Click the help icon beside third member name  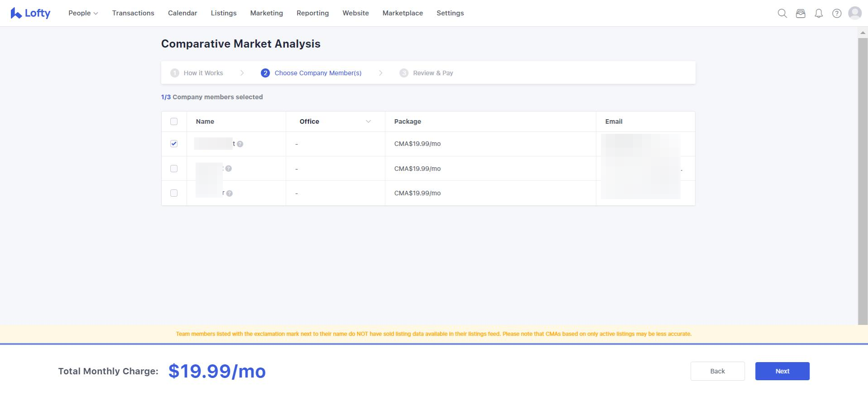pyautogui.click(x=230, y=194)
